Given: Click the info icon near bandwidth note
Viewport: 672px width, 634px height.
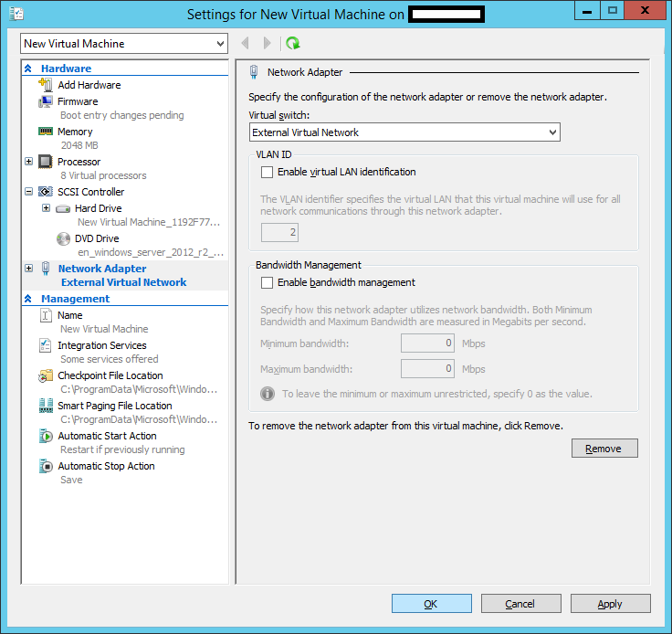Looking at the screenshot, I should (268, 394).
